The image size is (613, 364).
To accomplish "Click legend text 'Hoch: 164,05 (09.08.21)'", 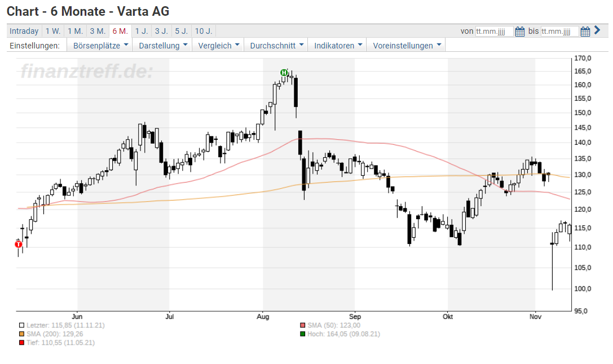I will click(343, 334).
